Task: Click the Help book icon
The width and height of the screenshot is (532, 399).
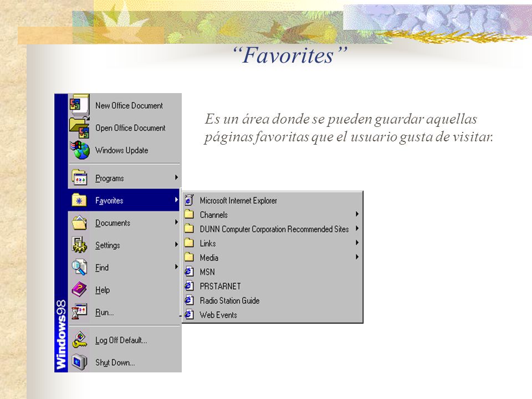Action: coord(80,290)
